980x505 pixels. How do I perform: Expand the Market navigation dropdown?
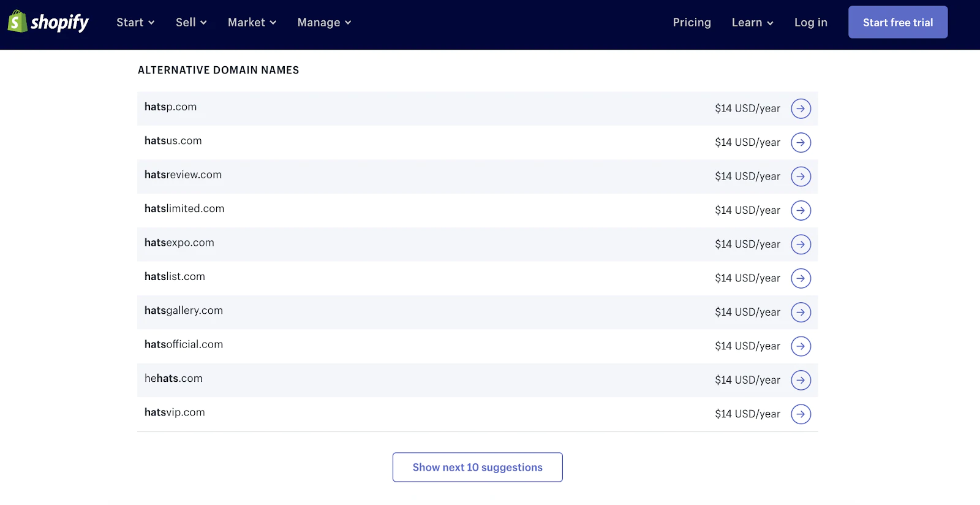coord(252,23)
